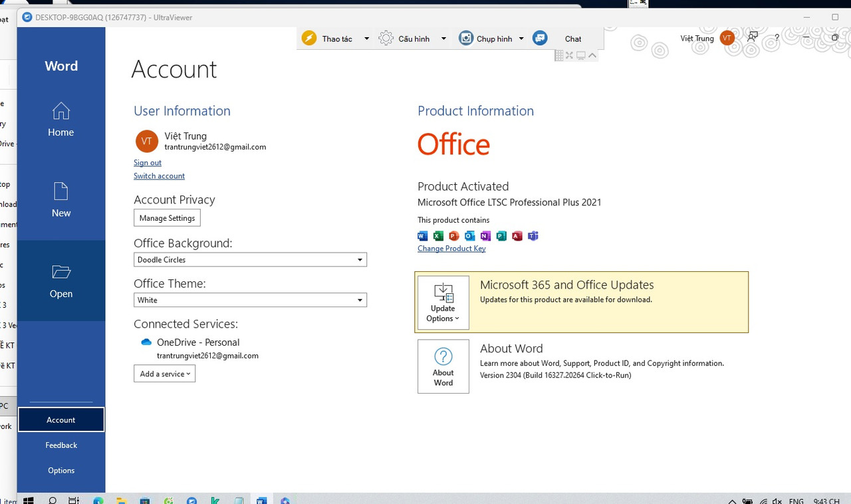Click the Outlook product icon

tap(470, 236)
